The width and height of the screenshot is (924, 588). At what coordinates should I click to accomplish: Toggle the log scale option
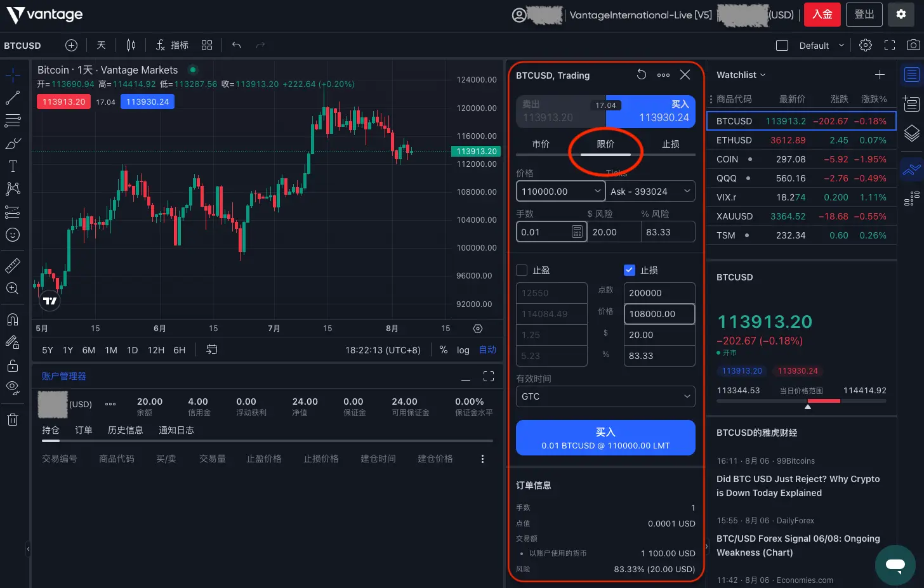pos(463,350)
